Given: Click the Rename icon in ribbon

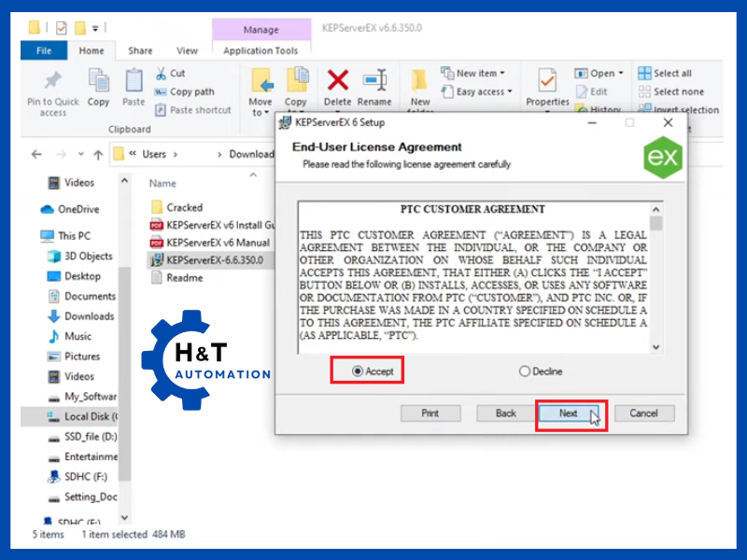Looking at the screenshot, I should pos(374,81).
